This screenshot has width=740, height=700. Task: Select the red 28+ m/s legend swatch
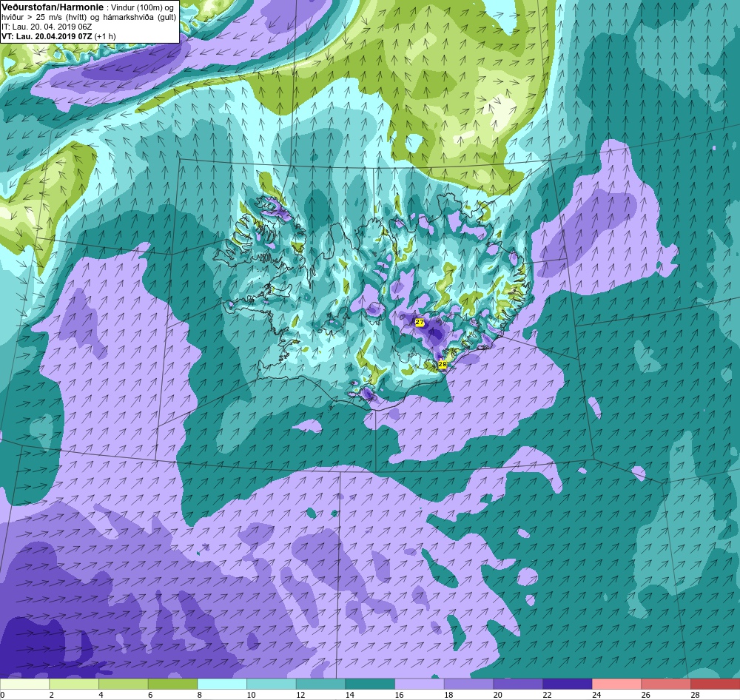tap(715, 684)
